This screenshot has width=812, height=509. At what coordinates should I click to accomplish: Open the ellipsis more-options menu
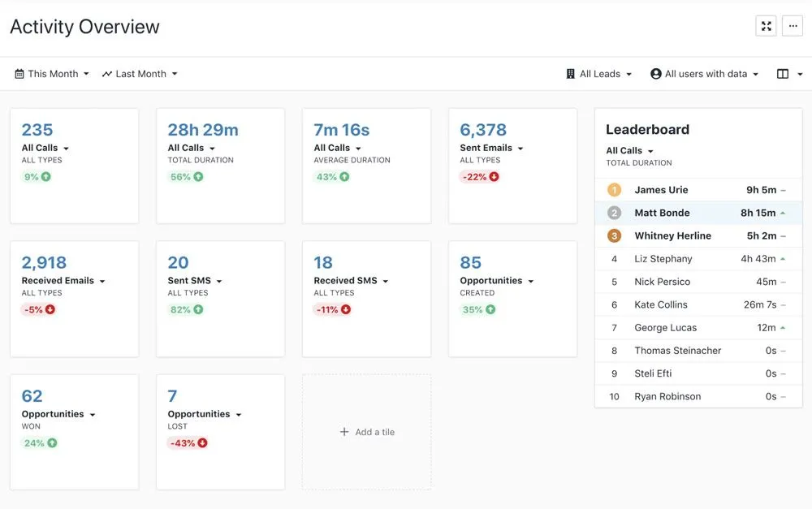pos(793,25)
